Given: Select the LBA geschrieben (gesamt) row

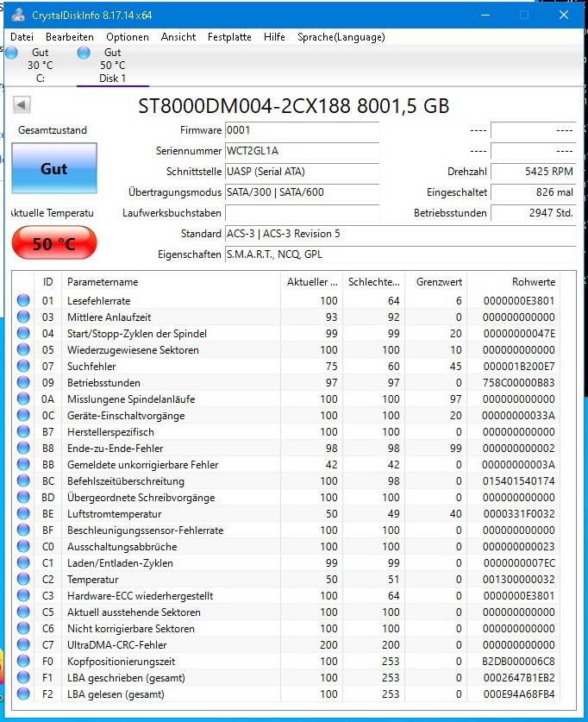Looking at the screenshot, I should tap(286, 678).
